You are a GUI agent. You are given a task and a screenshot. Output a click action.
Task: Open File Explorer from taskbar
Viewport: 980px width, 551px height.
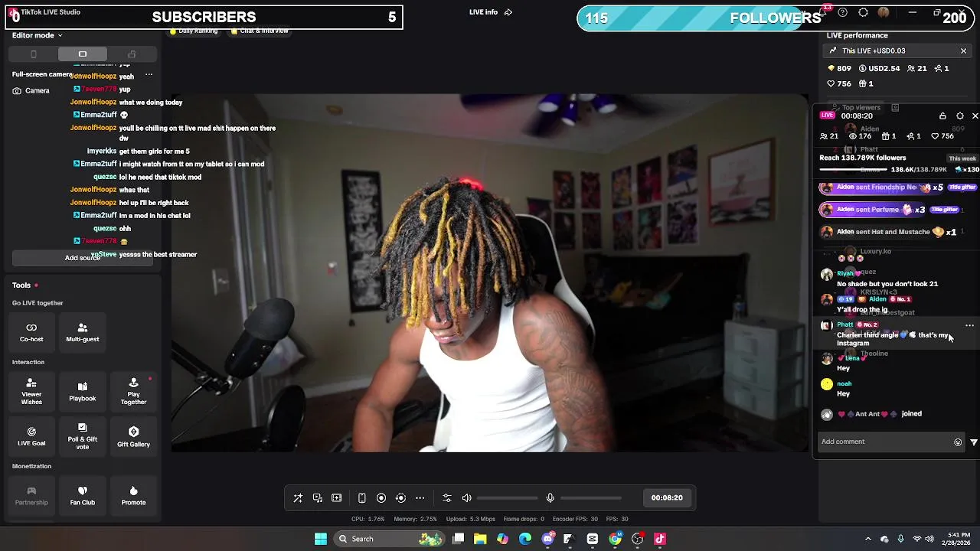click(x=480, y=539)
